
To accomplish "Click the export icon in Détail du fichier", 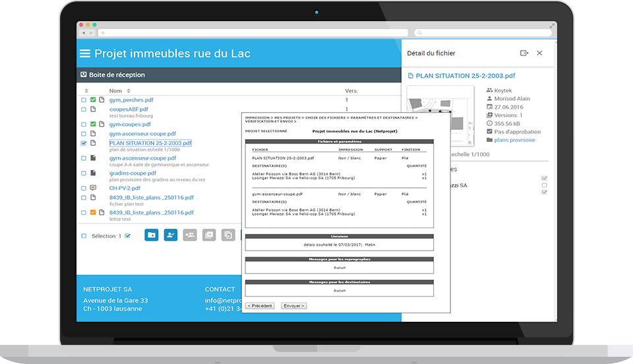I will 524,53.
